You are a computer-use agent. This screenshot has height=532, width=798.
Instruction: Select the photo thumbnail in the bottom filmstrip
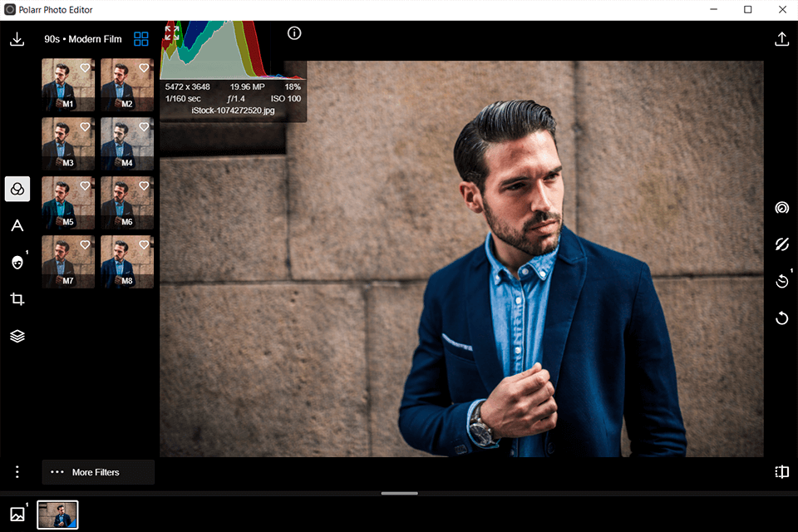coord(57,515)
